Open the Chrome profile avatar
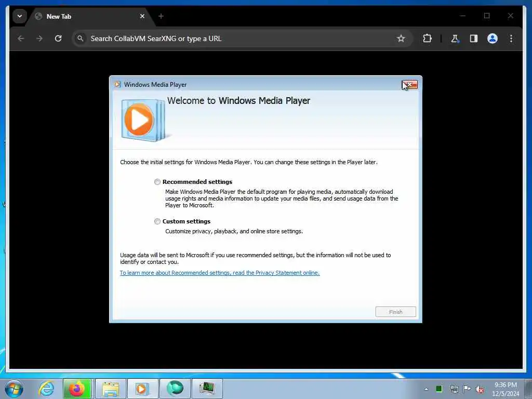Image resolution: width=532 pixels, height=399 pixels. point(493,38)
